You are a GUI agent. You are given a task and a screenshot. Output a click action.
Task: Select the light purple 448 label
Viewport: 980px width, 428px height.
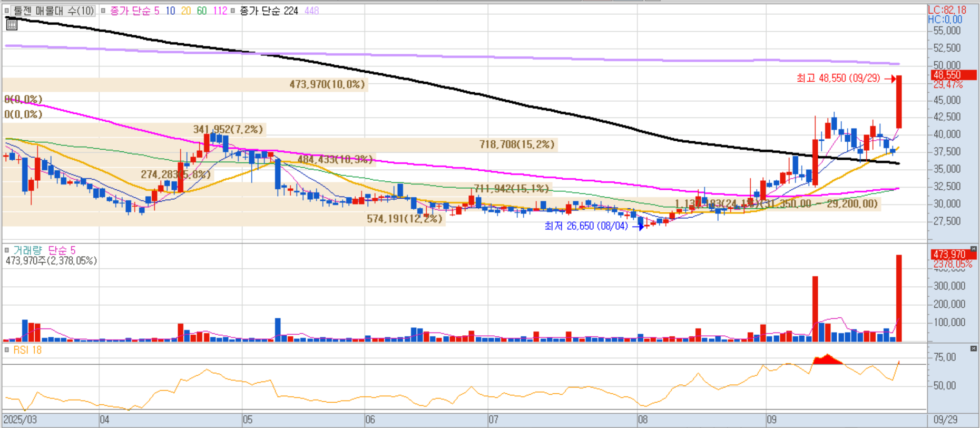point(311,11)
